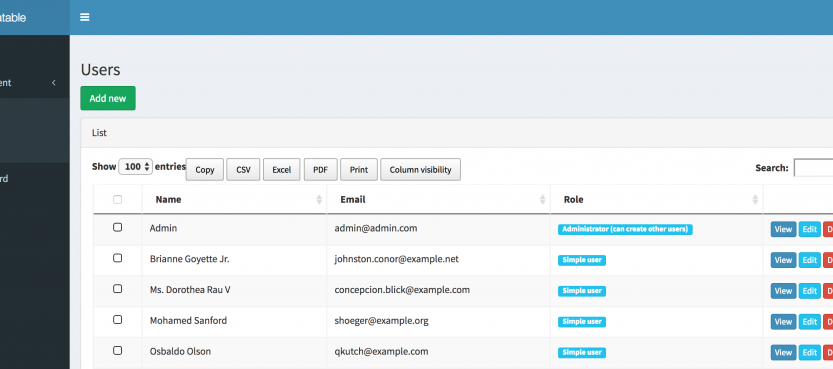Click the admin@admin.com email cell
This screenshot has width=833, height=369.
[x=439, y=229]
